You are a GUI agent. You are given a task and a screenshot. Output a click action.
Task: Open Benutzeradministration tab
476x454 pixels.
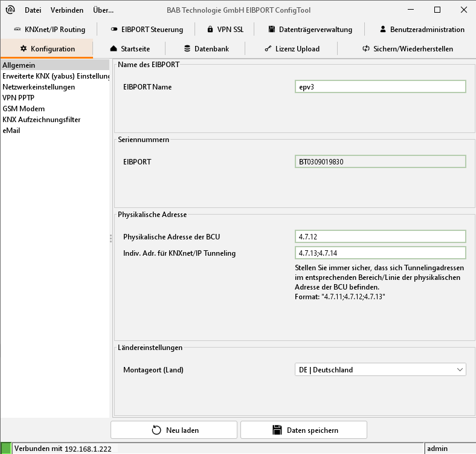click(x=422, y=29)
